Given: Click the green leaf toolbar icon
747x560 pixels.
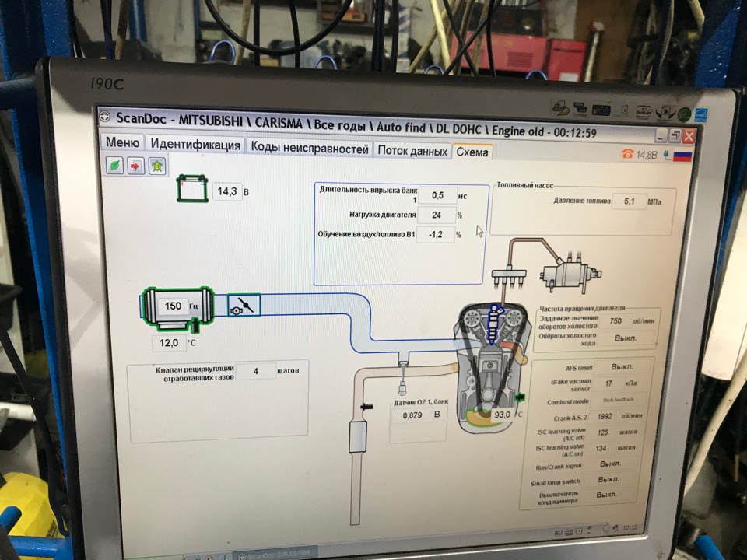Looking at the screenshot, I should coord(115,165).
